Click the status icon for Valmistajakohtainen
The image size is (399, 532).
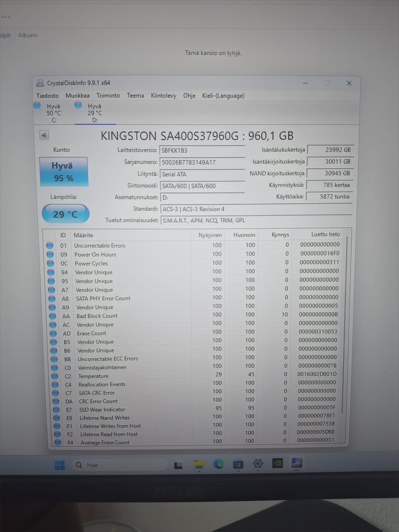point(54,367)
